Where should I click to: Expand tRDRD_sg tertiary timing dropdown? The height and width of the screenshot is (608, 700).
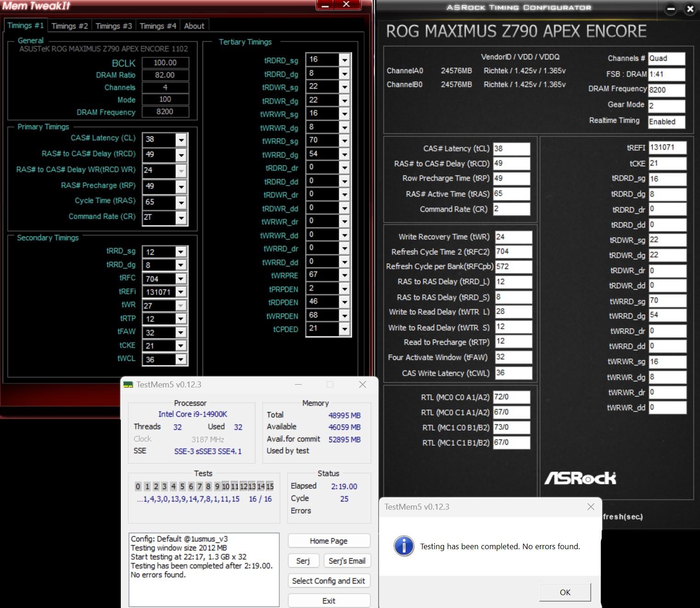344,60
